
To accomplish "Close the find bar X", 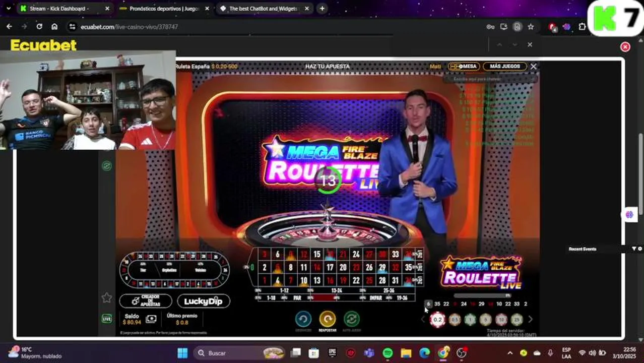I will [x=530, y=44].
